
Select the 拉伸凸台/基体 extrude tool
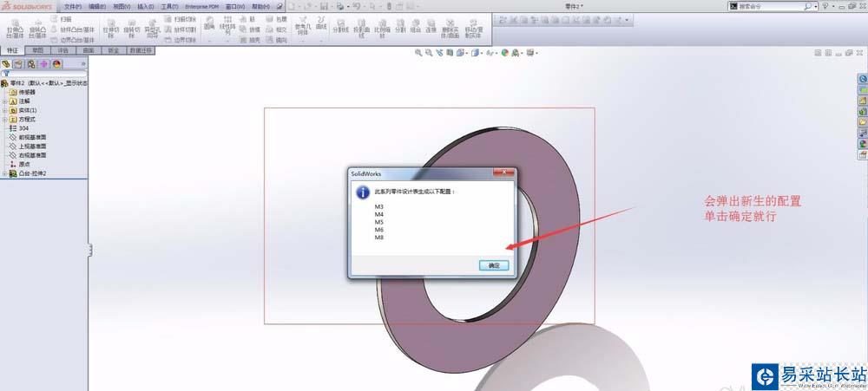click(16, 28)
